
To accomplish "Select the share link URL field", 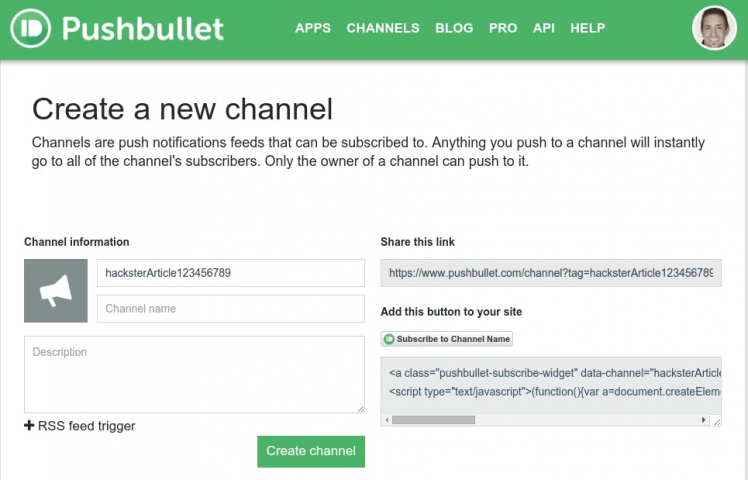I will 550,273.
